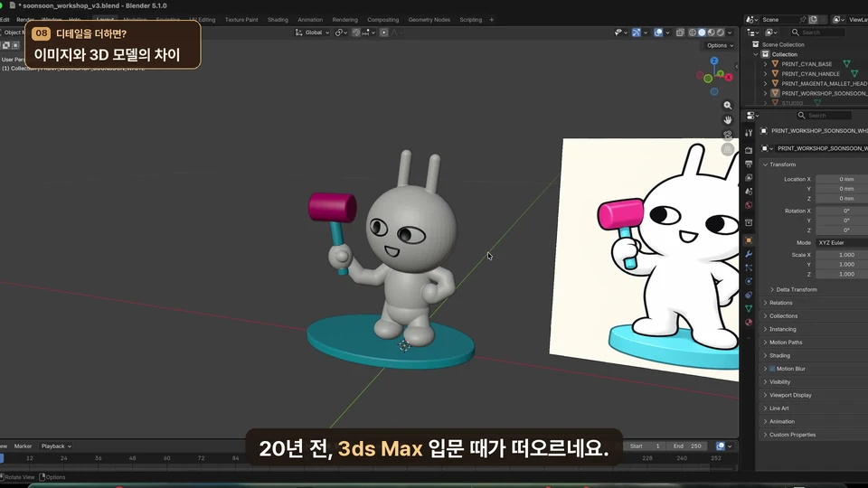Open the shading options dropdown arrow
Screen dimensions: 868x488
(x=730, y=33)
